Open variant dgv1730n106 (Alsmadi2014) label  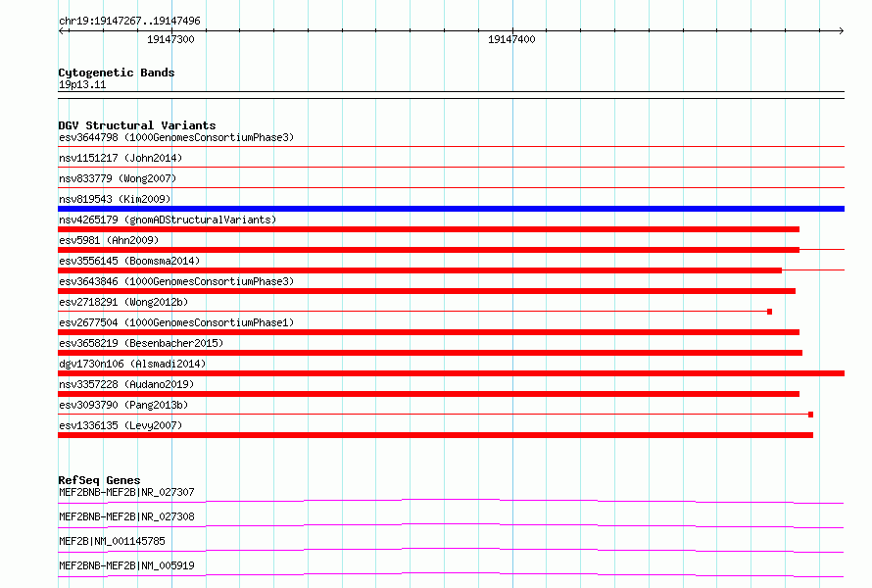pos(132,364)
